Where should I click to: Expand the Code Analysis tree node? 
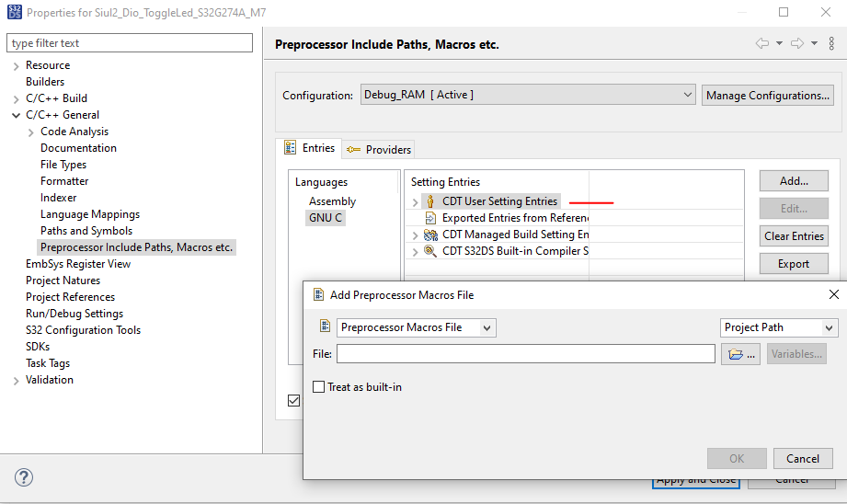coord(31,132)
